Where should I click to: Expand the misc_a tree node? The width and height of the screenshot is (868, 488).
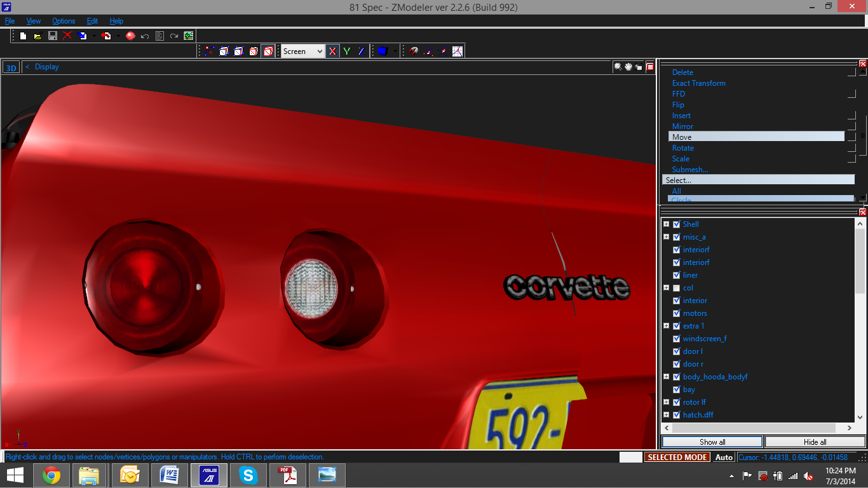click(666, 237)
